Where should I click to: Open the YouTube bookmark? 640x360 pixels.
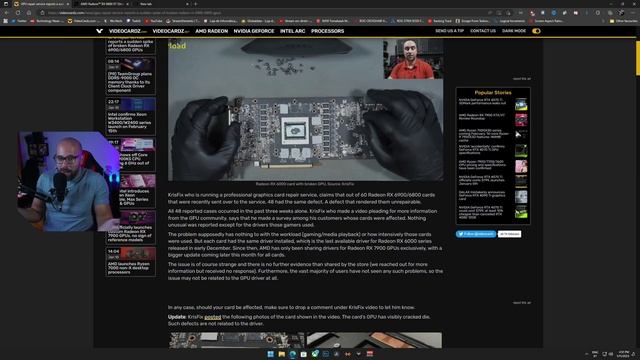[154, 21]
